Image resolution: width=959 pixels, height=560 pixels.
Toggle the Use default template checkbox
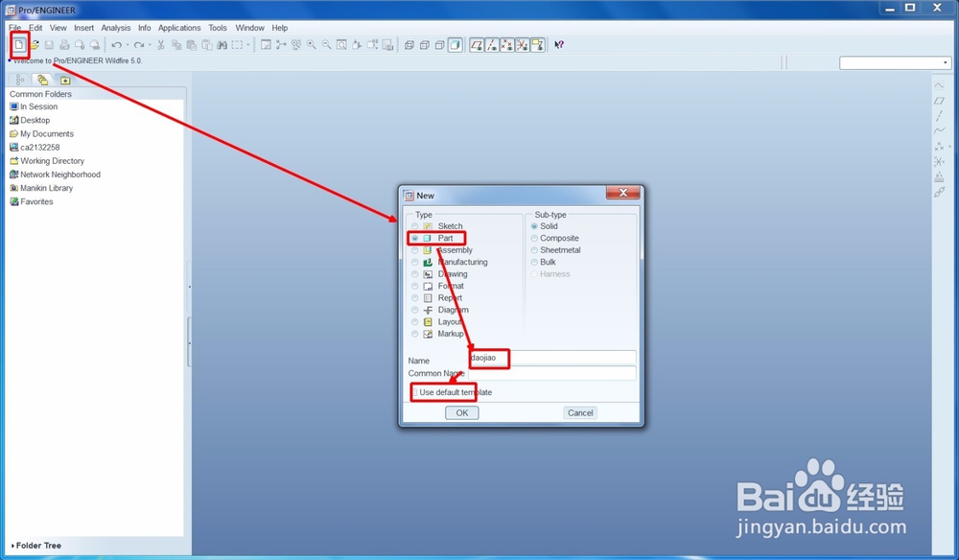pyautogui.click(x=414, y=392)
